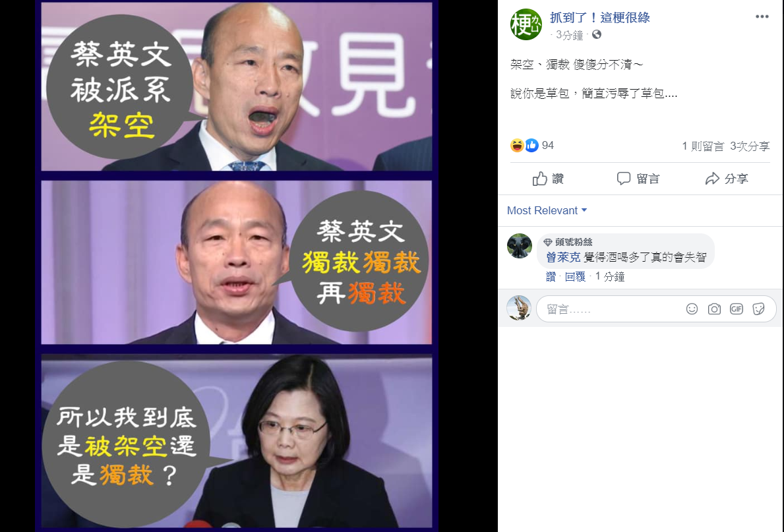Click the 分享 share button

coord(727,179)
